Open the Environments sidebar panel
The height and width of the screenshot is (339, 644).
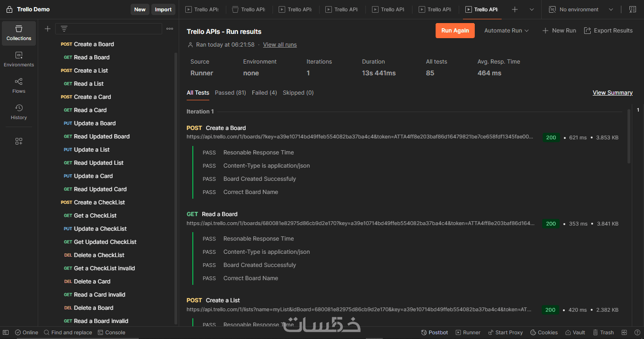19,59
